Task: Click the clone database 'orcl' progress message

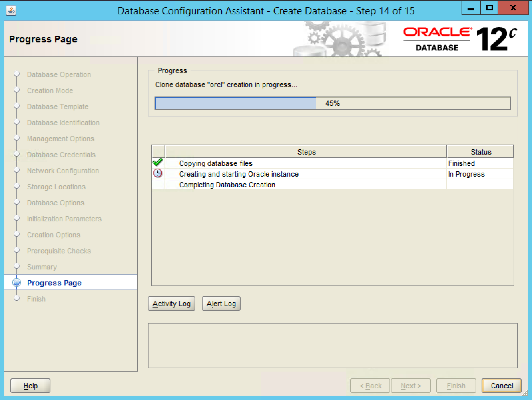Action: coord(226,85)
